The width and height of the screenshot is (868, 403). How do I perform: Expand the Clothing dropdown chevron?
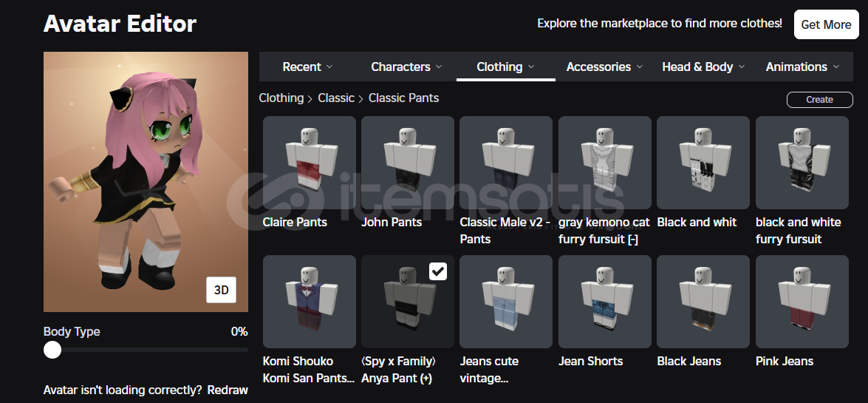tap(531, 67)
